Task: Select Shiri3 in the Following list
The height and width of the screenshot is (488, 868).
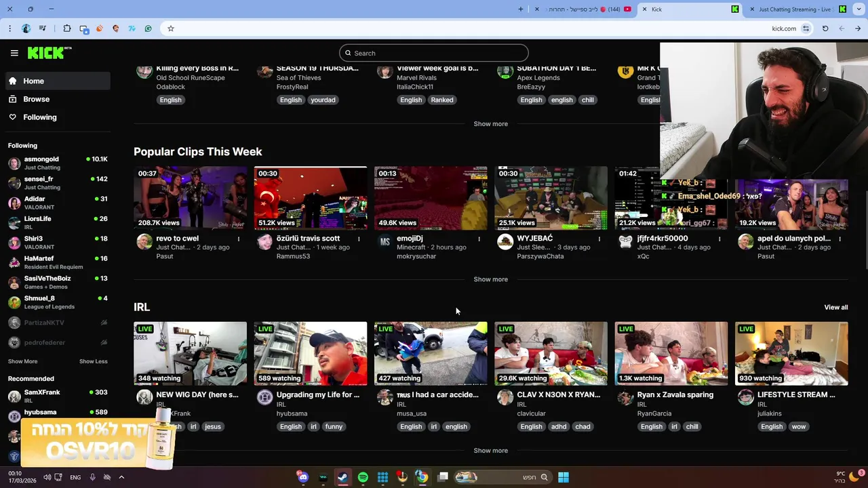Action: [x=58, y=243]
